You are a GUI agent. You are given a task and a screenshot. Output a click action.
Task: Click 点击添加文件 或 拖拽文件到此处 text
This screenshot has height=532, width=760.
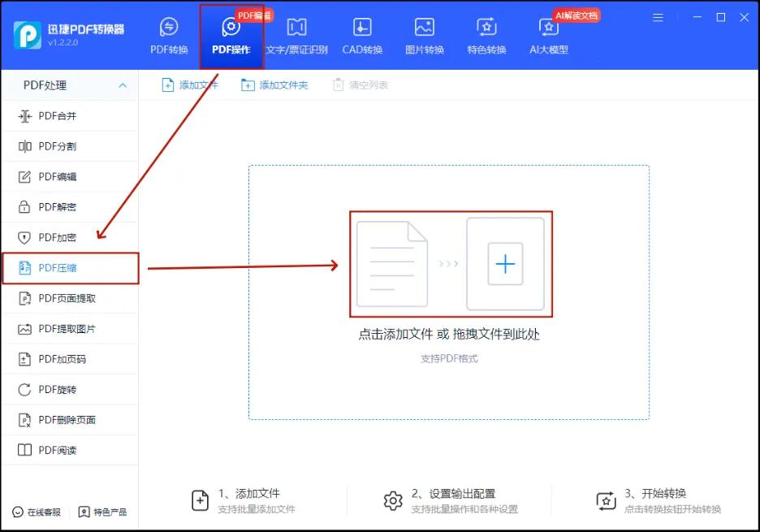[449, 334]
